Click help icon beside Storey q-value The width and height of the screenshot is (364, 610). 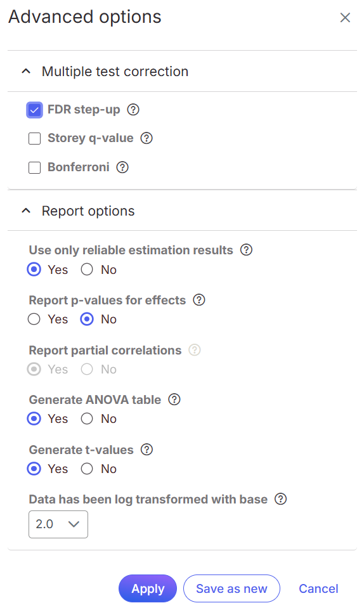pos(146,138)
